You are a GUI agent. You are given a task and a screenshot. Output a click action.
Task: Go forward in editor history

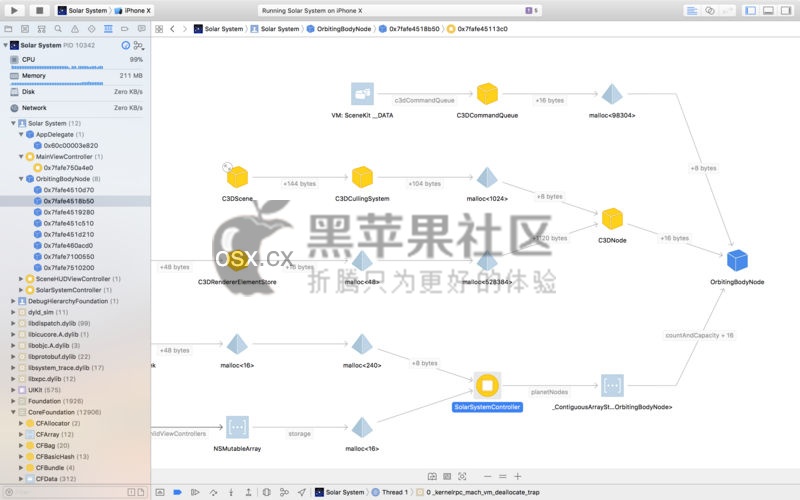[x=185, y=29]
